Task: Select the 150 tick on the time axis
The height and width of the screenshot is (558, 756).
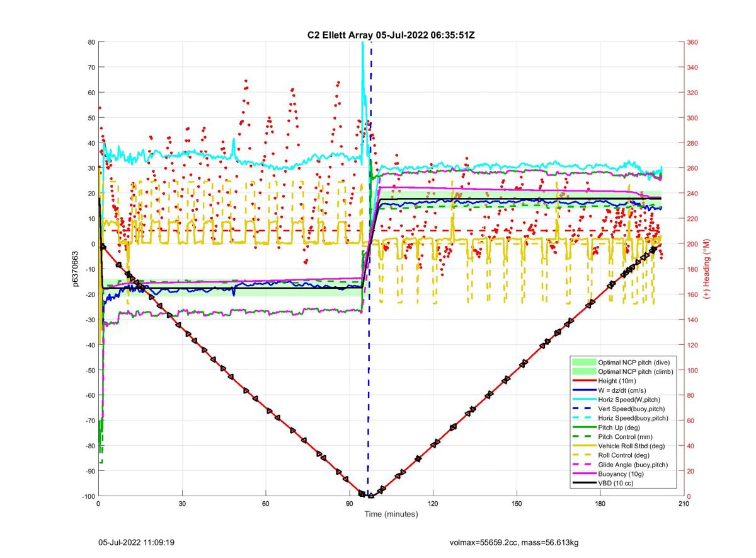Action: pyautogui.click(x=517, y=504)
